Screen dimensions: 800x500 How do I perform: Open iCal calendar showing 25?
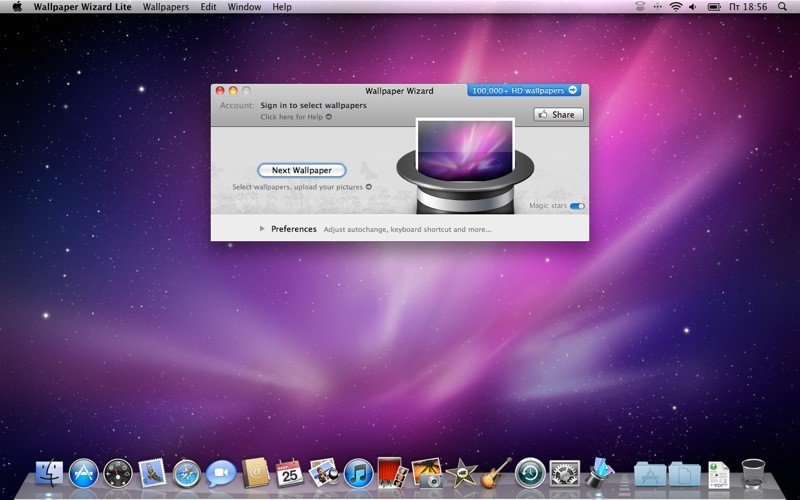[289, 473]
